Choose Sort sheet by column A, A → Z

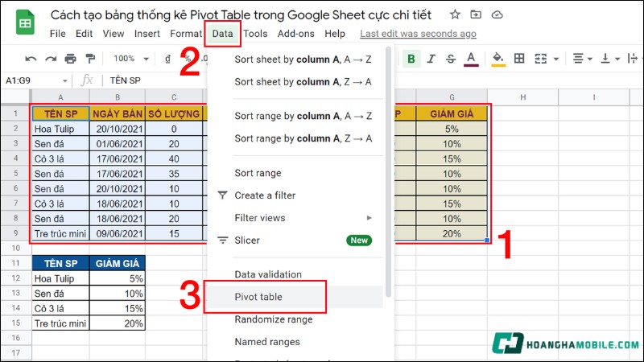[295, 60]
